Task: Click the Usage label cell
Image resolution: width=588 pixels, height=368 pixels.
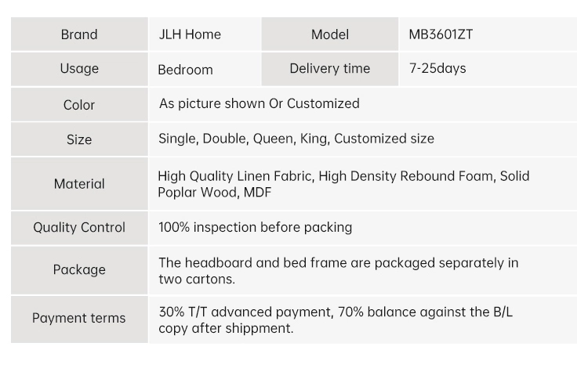Action: 79,69
